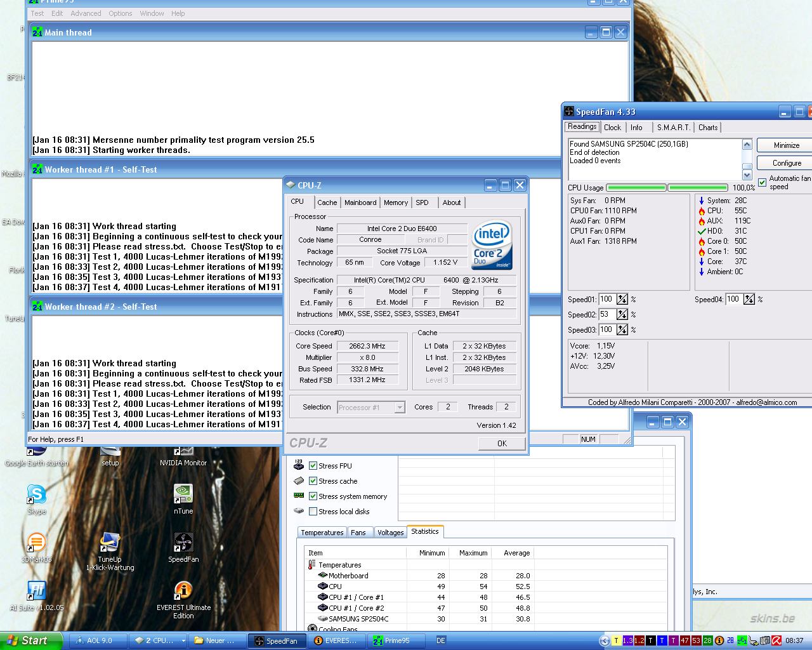The width and height of the screenshot is (812, 650).
Task: Enable the Stress local disks checkbox
Action: pos(313,512)
